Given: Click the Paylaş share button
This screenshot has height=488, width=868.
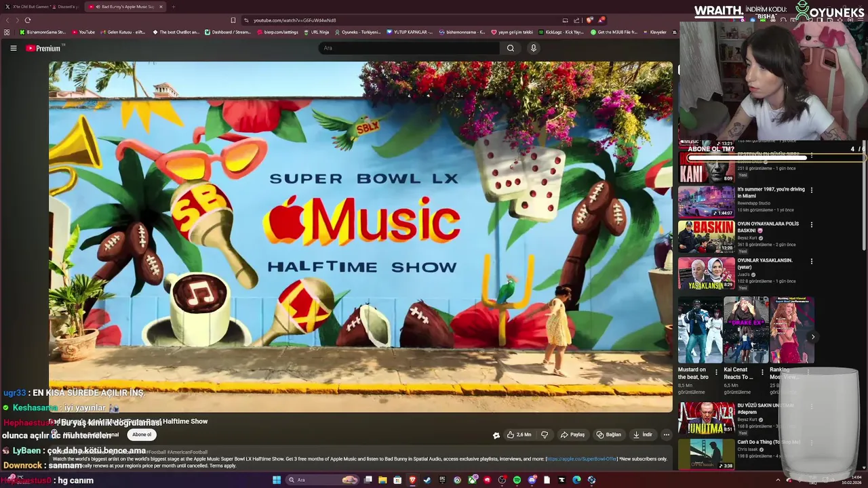Looking at the screenshot, I should tap(573, 434).
